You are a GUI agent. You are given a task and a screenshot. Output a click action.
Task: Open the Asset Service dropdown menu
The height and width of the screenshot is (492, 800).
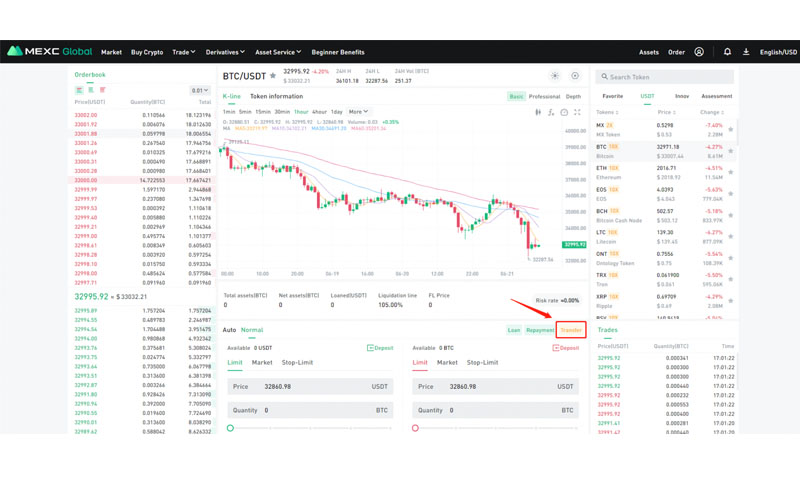point(278,52)
